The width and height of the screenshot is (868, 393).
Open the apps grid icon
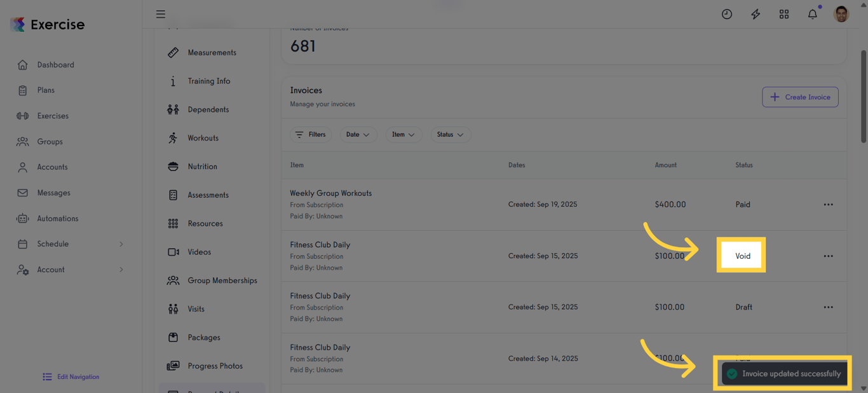[x=784, y=14]
